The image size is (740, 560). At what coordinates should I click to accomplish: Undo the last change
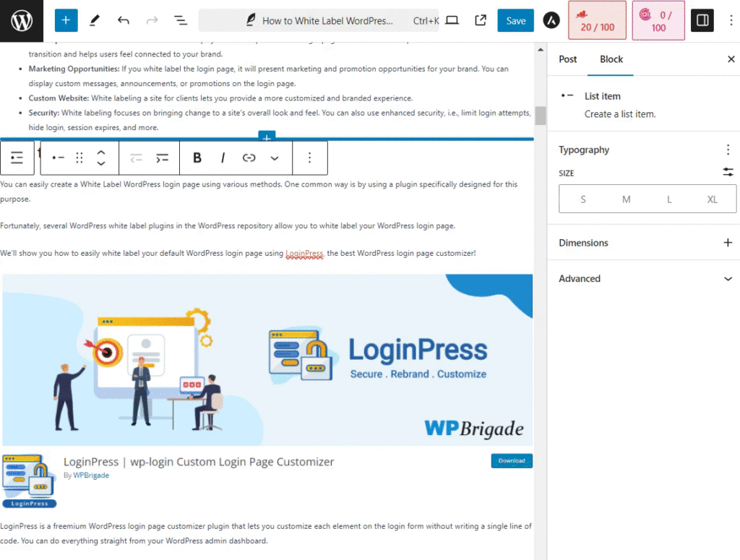[x=123, y=20]
